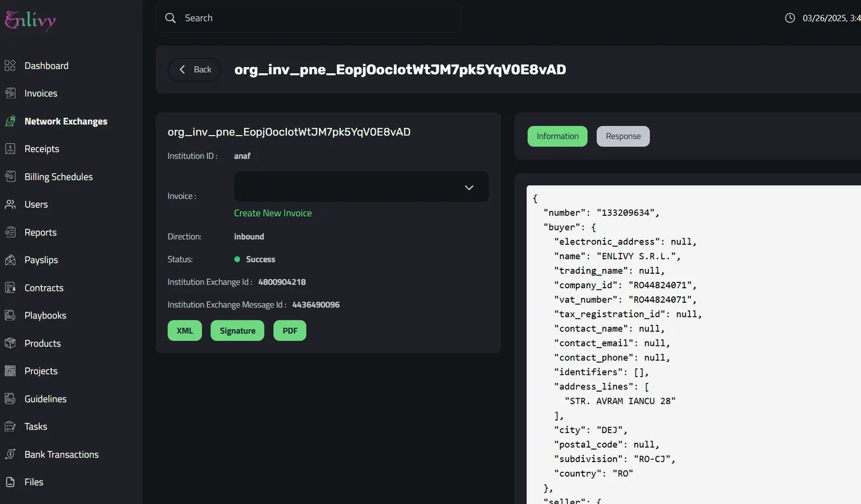This screenshot has width=861, height=504.
Task: Click the Contracts sidebar icon
Action: pyautogui.click(x=10, y=288)
